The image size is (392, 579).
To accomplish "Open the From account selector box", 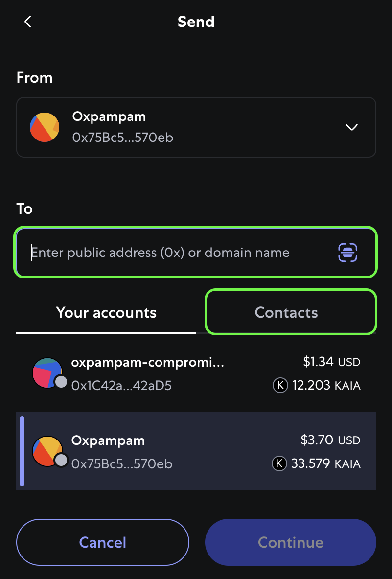I will (x=196, y=127).
